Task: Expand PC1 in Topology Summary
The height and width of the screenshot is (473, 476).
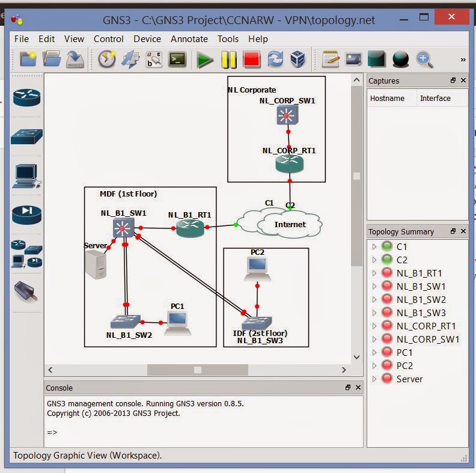Action: tap(374, 352)
